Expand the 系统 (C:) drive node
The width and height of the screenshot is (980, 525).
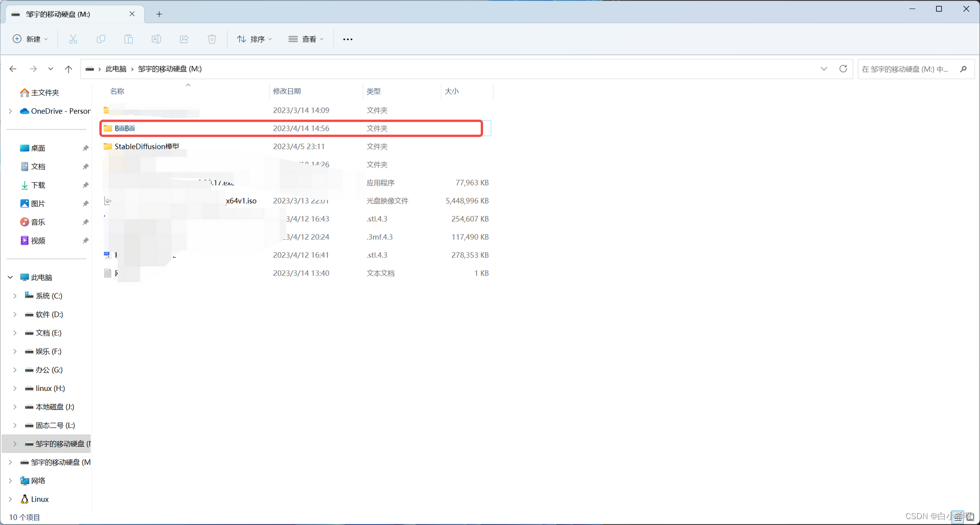tap(15, 296)
